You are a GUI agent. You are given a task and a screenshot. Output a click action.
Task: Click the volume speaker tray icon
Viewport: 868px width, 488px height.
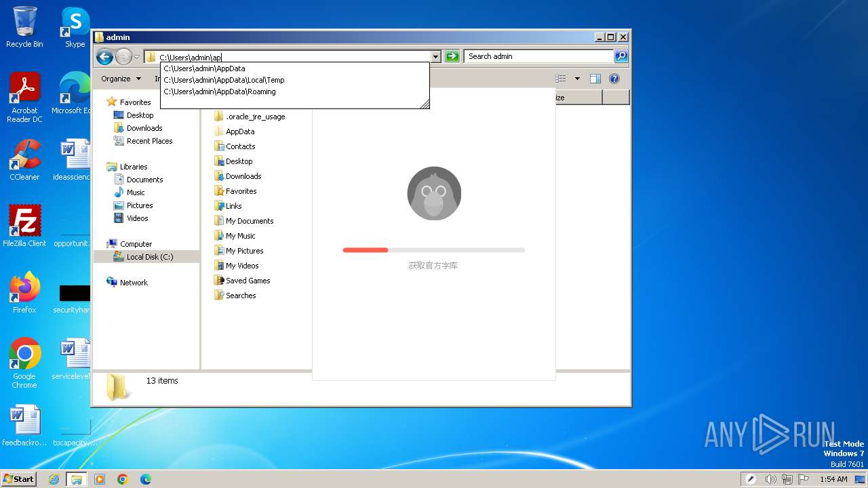[x=771, y=479]
